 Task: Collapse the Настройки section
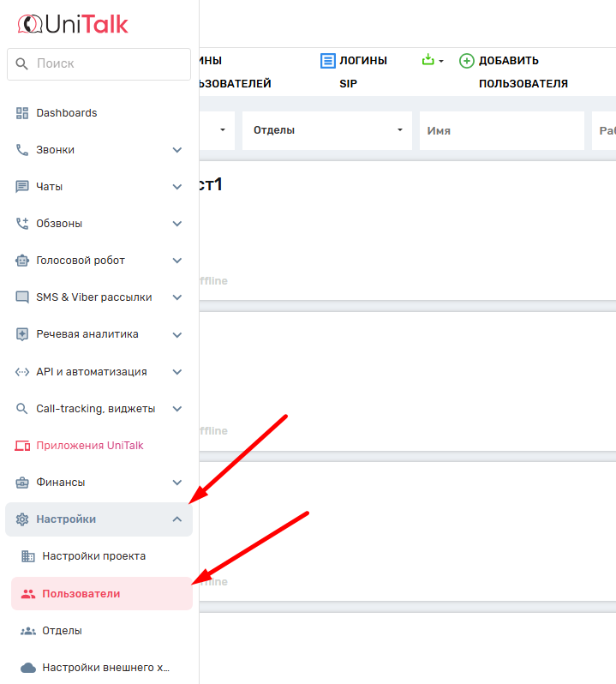coord(177,519)
